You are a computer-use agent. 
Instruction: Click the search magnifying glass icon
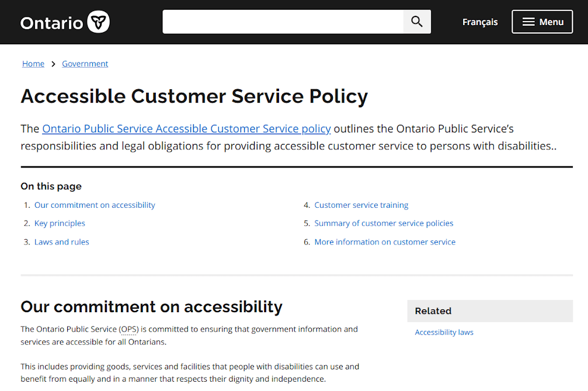point(416,21)
